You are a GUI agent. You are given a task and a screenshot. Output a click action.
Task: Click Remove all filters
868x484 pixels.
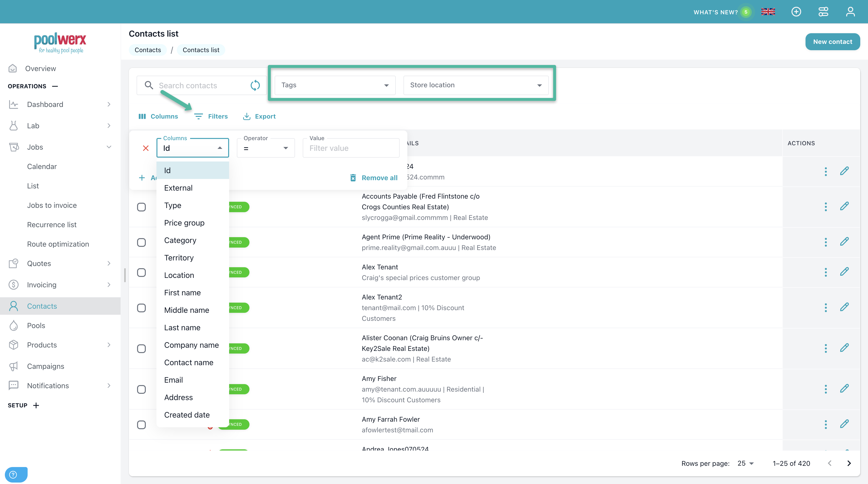coord(374,178)
